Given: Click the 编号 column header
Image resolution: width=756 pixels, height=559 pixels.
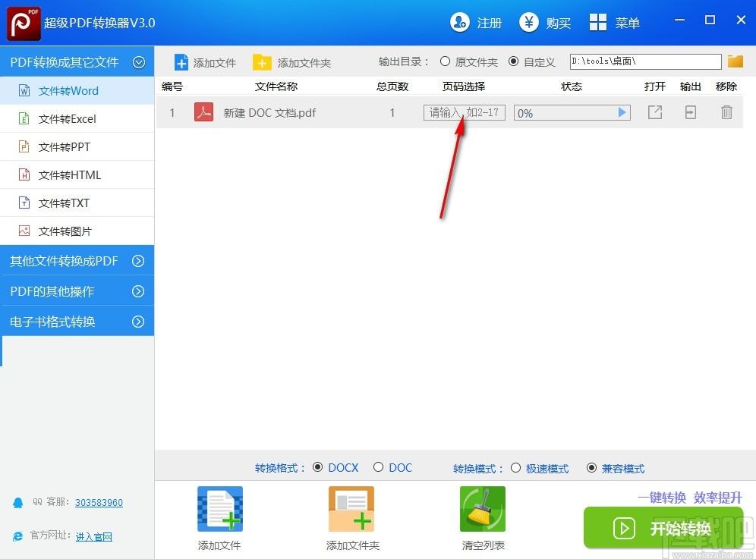Looking at the screenshot, I should point(172,86).
